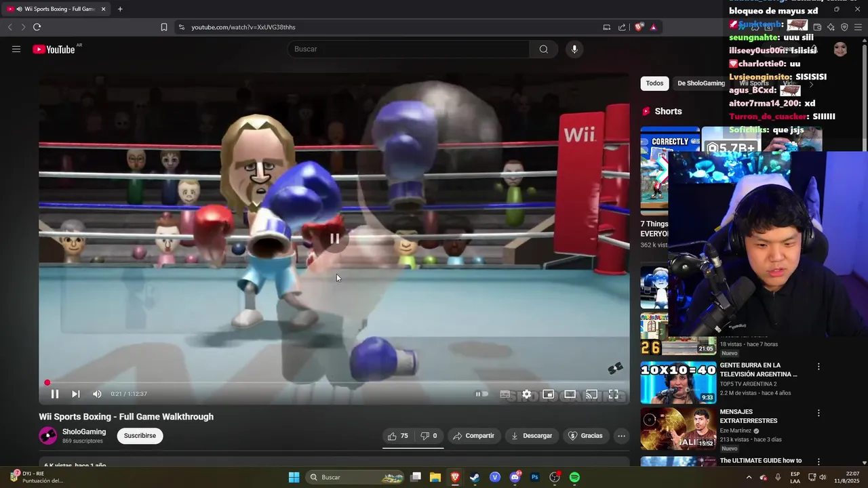Open the Brave Shields lion icon
Viewport: 868px width, 488px height.
[x=638, y=27]
